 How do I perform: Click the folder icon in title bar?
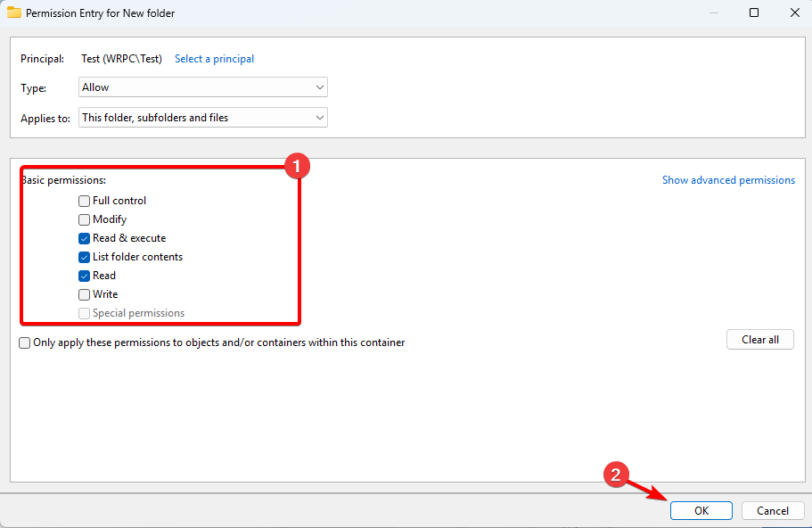14,12
